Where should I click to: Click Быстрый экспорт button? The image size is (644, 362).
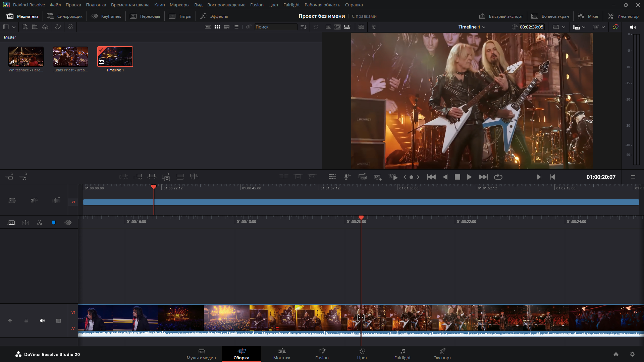click(x=501, y=16)
